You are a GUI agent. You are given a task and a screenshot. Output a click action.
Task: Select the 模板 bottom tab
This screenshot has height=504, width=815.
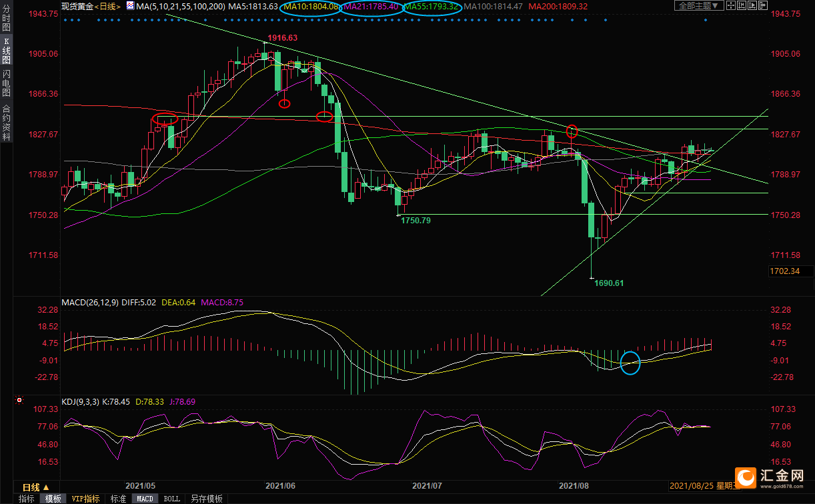tap(53, 499)
